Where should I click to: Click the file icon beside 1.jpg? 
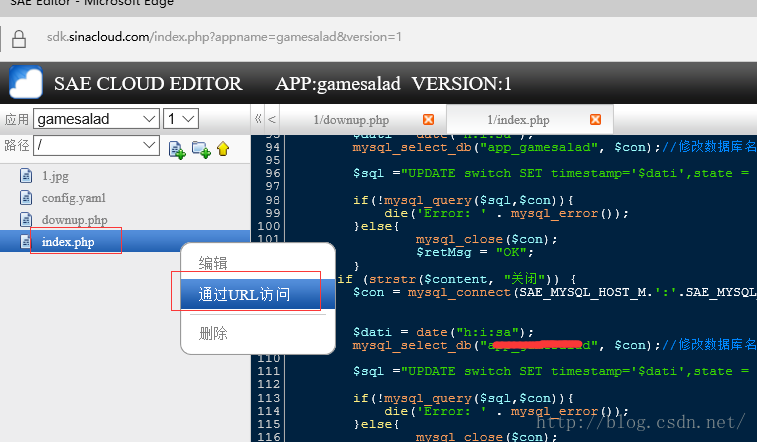tap(26, 176)
